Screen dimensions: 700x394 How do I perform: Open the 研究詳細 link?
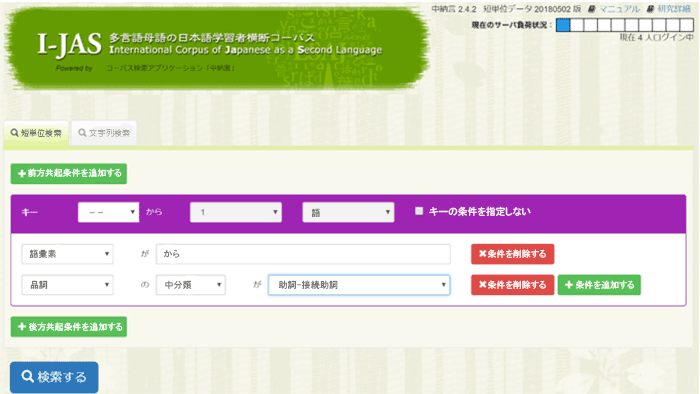click(674, 9)
